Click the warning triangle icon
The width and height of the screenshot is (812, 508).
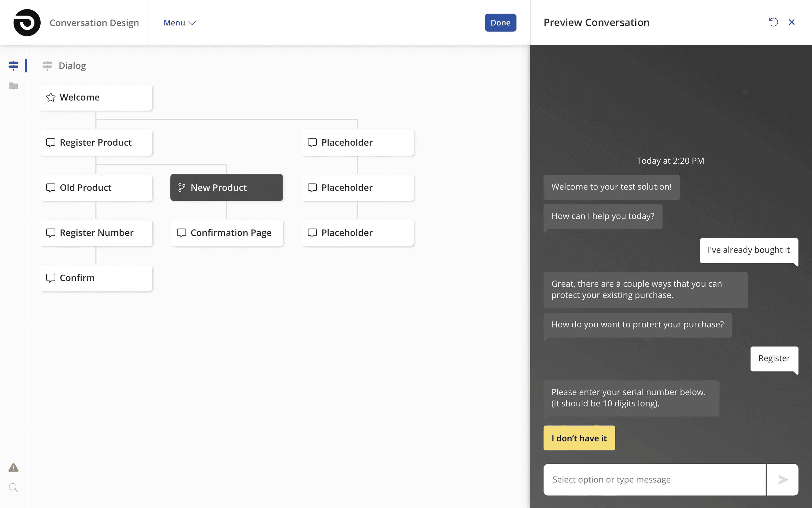(13, 467)
